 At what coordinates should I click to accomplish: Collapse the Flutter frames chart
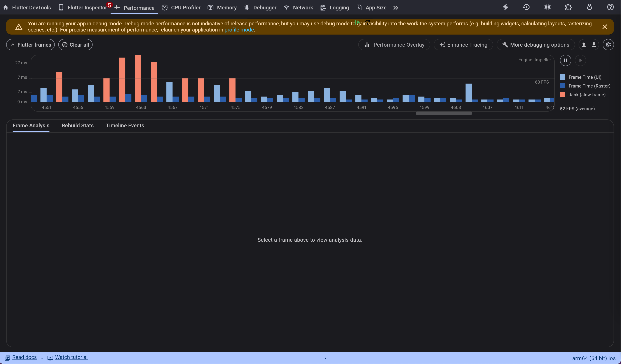(x=30, y=45)
